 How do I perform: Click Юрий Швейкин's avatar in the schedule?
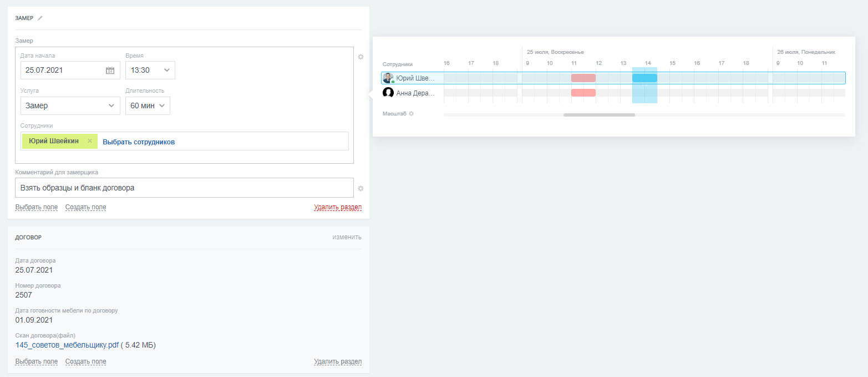[x=388, y=78]
